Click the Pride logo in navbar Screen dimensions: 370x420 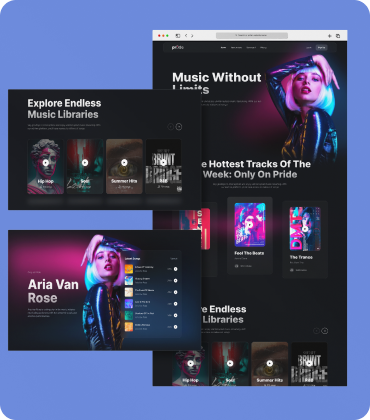178,47
